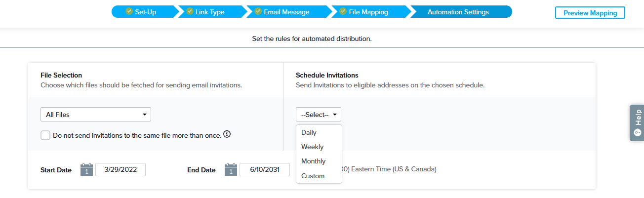Click the End Date input field
This screenshot has height=198, width=644.
(264, 169)
